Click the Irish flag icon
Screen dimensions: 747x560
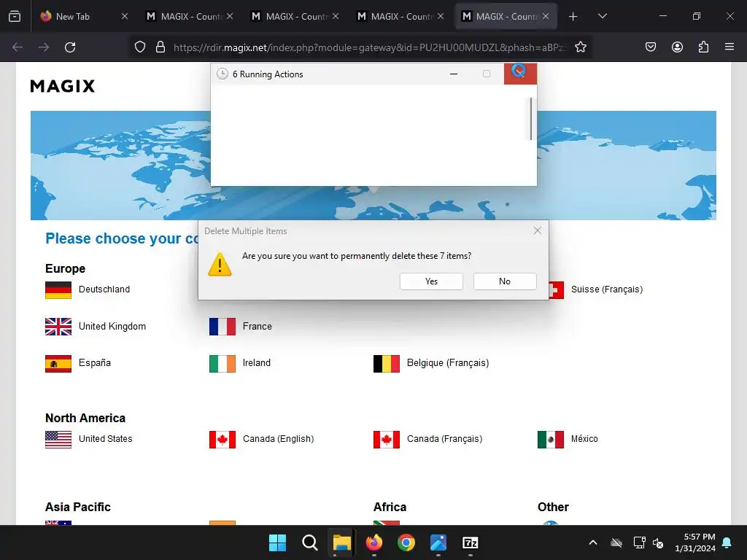click(x=222, y=364)
